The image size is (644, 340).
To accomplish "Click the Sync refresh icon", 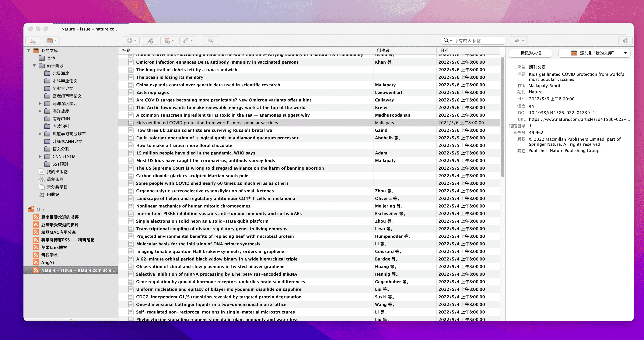I will [625, 41].
